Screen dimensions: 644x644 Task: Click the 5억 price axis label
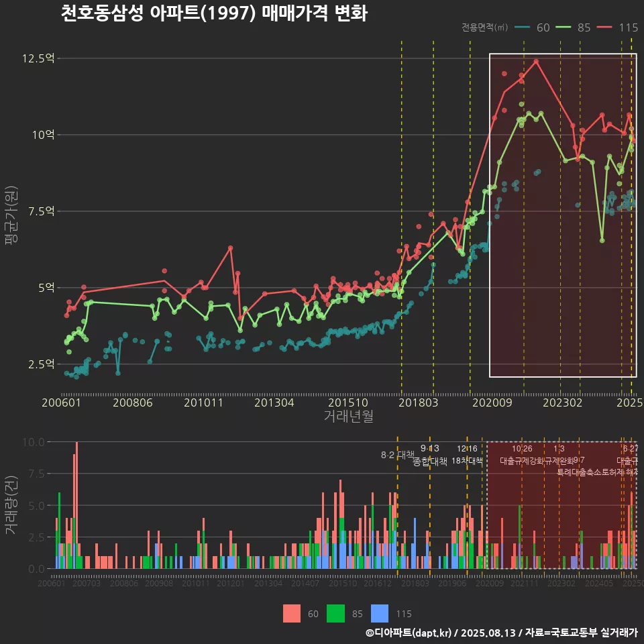pyautogui.click(x=46, y=288)
